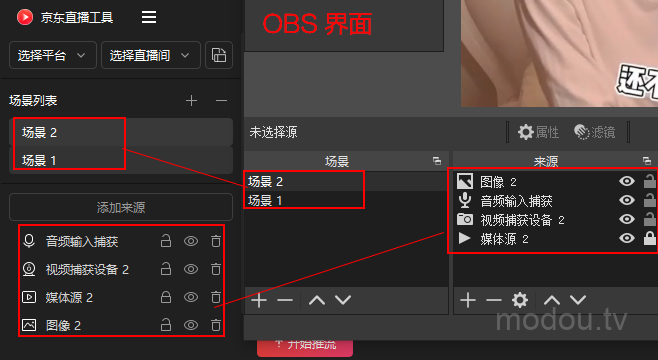Image resolution: width=658 pixels, height=360 pixels.
Task: Click the OBS video preview image
Action: click(x=559, y=53)
